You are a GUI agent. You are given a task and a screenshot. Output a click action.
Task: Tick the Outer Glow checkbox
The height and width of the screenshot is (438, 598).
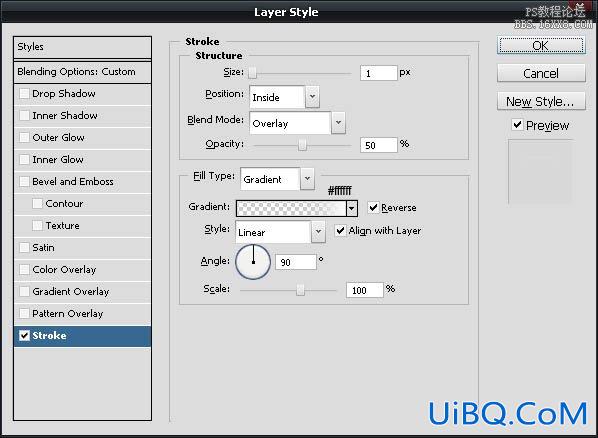[x=24, y=137]
